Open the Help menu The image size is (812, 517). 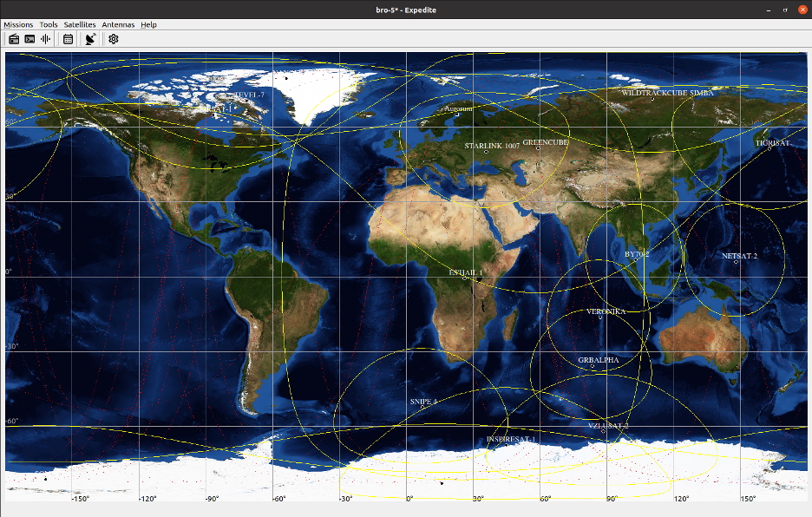(148, 24)
